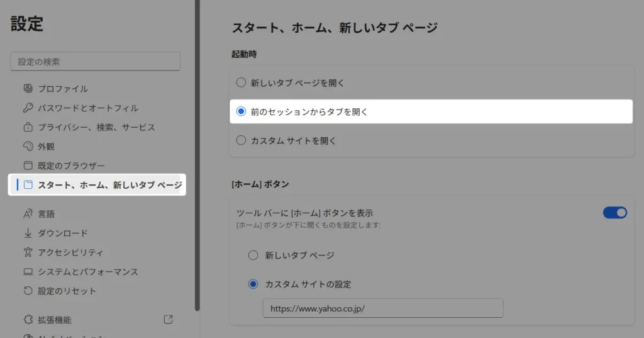The image size is (644, 338).
Task: Click the key icon for パスワードとオートフィル
Action: pyautogui.click(x=28, y=108)
